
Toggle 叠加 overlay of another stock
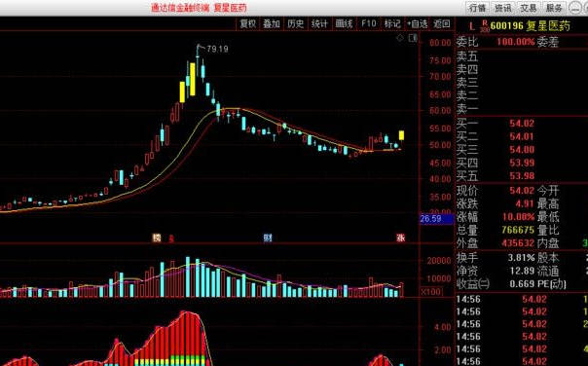[272, 24]
